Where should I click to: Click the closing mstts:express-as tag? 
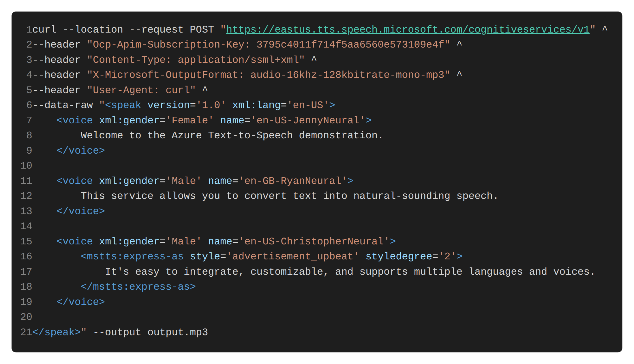[138, 287]
